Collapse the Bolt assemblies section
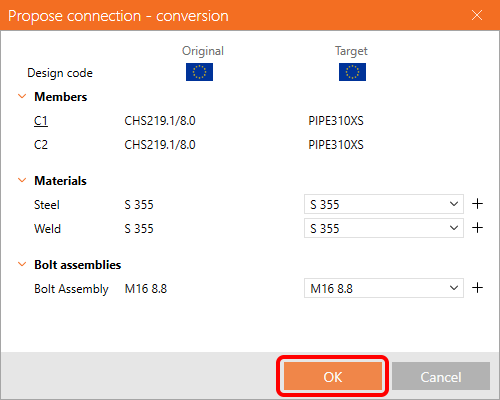The height and width of the screenshot is (400, 500). [x=22, y=264]
